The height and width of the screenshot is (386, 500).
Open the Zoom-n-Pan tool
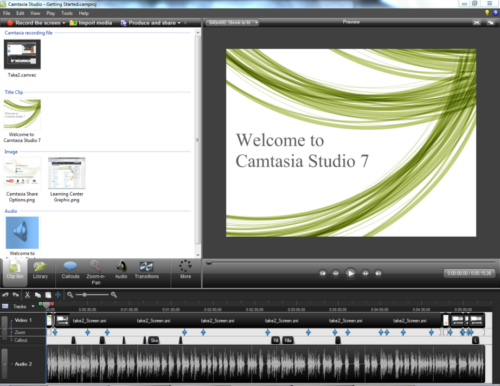coord(95,273)
